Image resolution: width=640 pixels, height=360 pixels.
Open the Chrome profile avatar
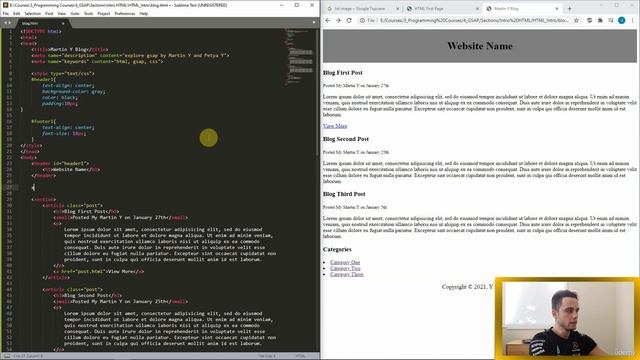(621, 20)
